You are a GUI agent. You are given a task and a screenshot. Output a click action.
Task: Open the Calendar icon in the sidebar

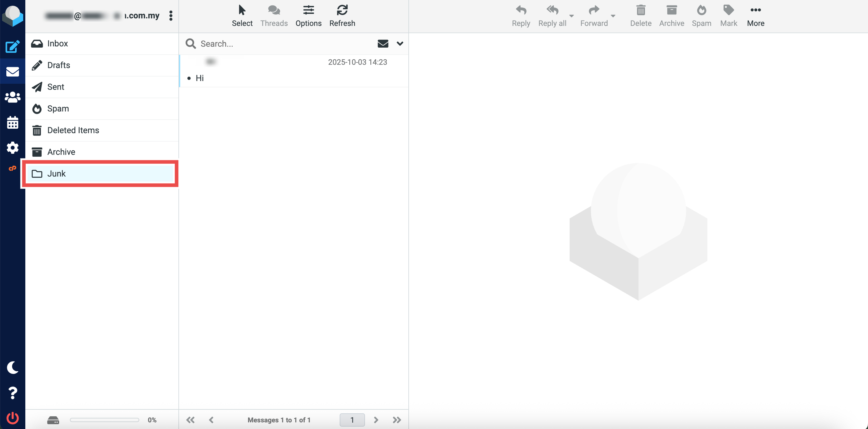coord(12,123)
